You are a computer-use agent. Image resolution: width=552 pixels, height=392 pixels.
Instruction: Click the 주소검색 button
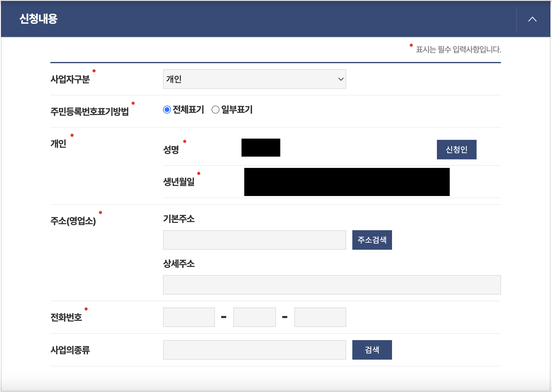pyautogui.click(x=372, y=240)
